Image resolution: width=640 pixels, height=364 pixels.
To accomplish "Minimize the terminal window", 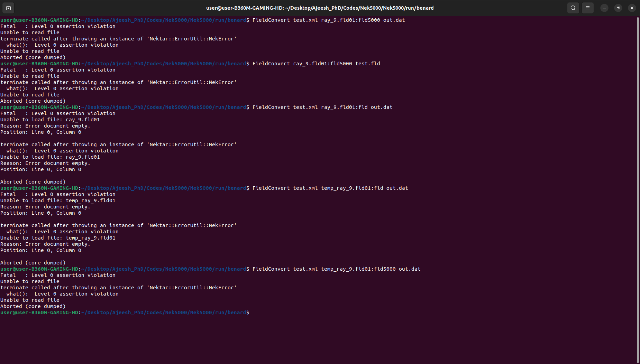I will click(604, 8).
